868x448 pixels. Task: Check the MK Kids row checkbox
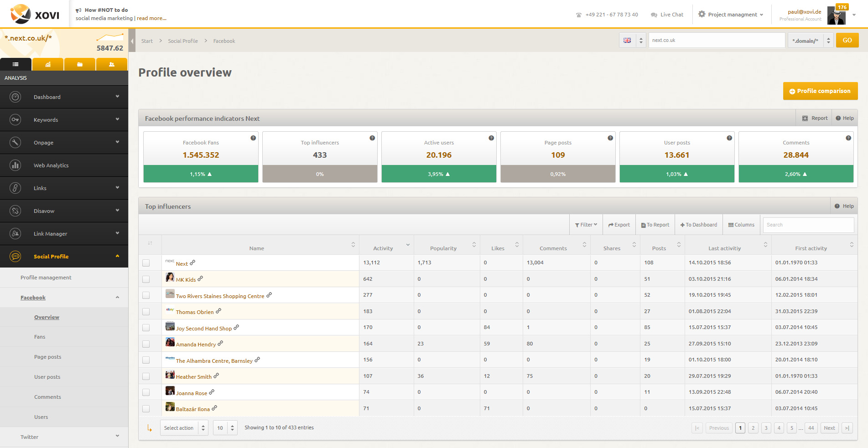pyautogui.click(x=146, y=279)
